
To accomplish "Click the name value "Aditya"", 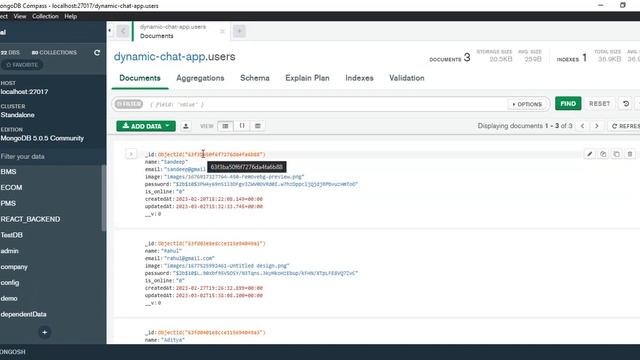I will [173, 340].
